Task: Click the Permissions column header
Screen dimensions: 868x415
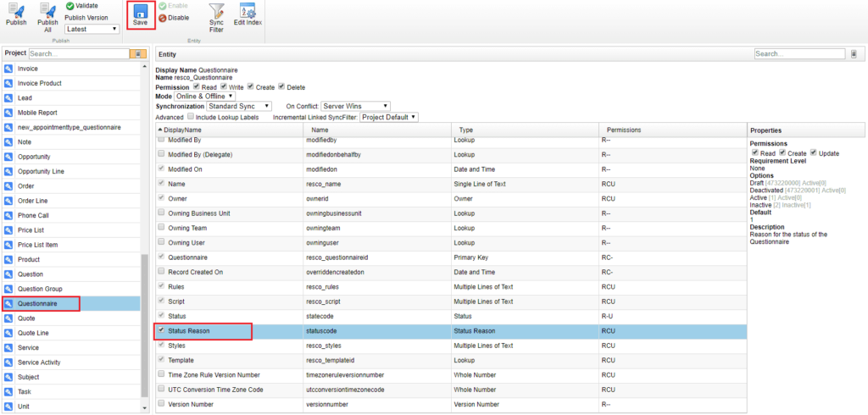Action: click(672, 130)
